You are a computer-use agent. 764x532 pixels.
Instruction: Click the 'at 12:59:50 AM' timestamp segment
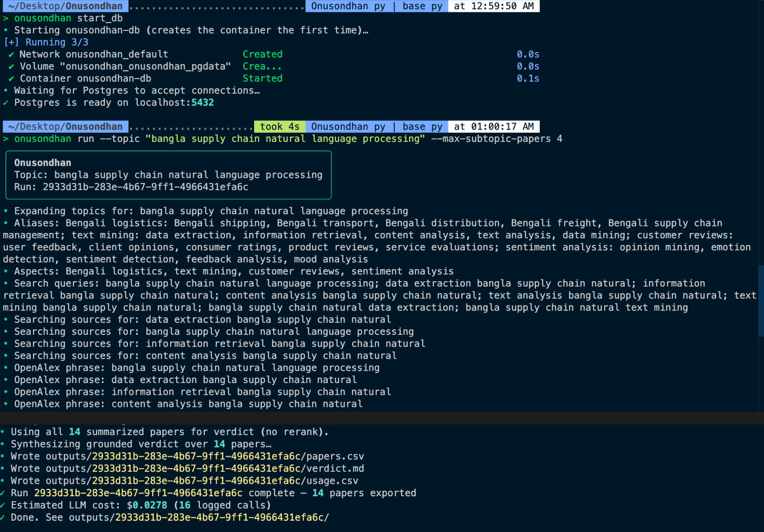[494, 6]
